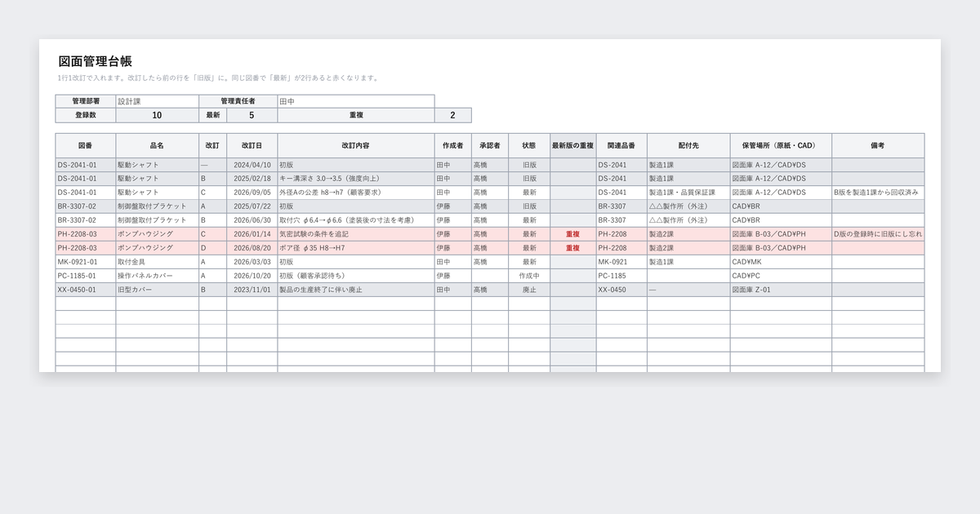Select the date cell 2024/04/10
This screenshot has height=514, width=980.
click(x=252, y=165)
